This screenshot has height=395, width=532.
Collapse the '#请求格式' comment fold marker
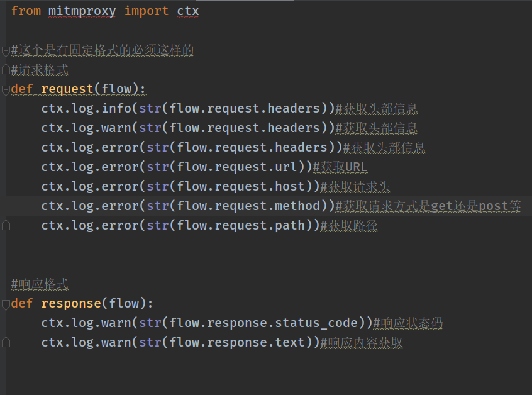6,70
